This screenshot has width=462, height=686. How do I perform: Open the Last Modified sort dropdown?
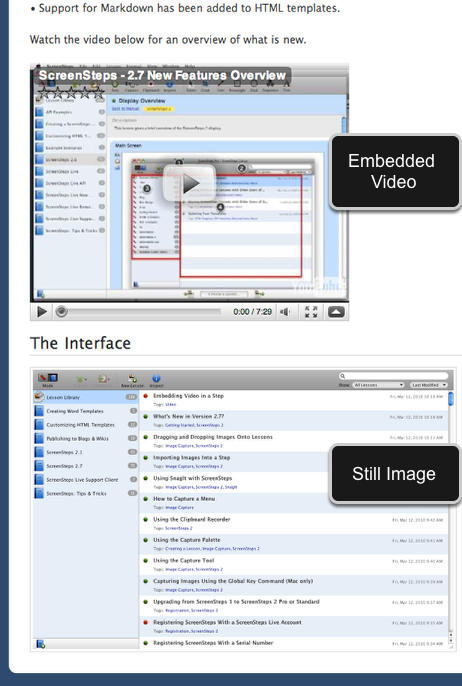pos(429,385)
